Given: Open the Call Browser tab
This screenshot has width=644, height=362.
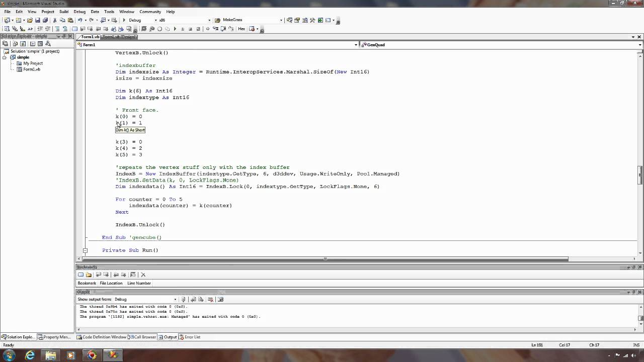Looking at the screenshot, I should (x=142, y=337).
